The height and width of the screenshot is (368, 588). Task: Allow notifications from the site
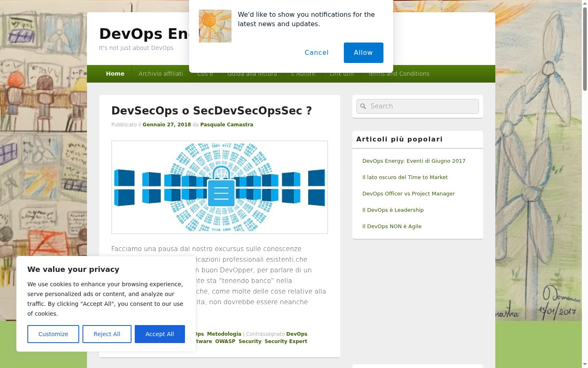coord(363,53)
